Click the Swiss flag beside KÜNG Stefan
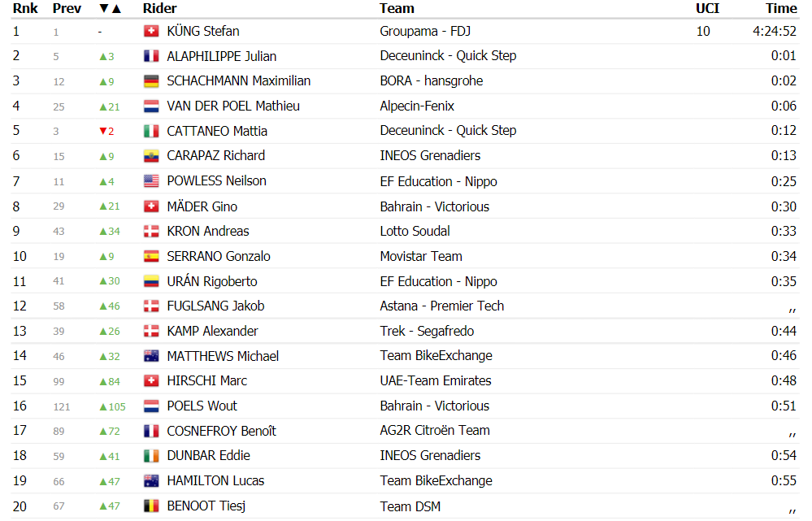 (x=151, y=32)
